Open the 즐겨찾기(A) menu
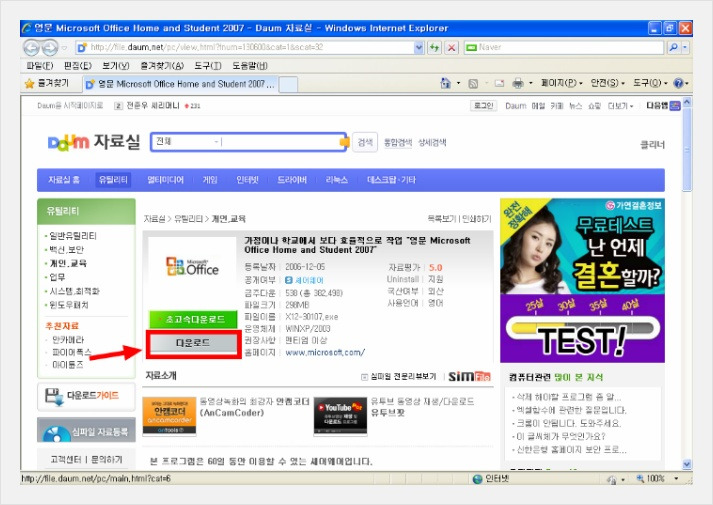 pyautogui.click(x=162, y=66)
